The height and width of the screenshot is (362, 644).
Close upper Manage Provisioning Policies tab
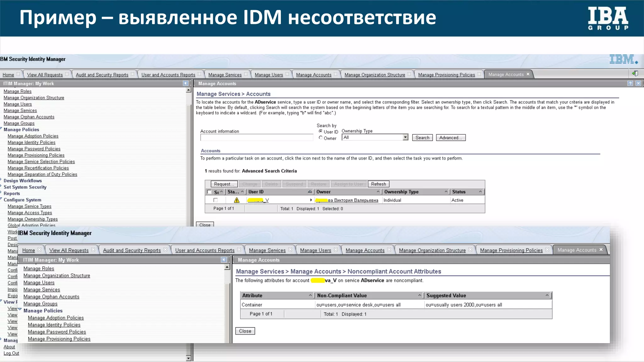[479, 74]
